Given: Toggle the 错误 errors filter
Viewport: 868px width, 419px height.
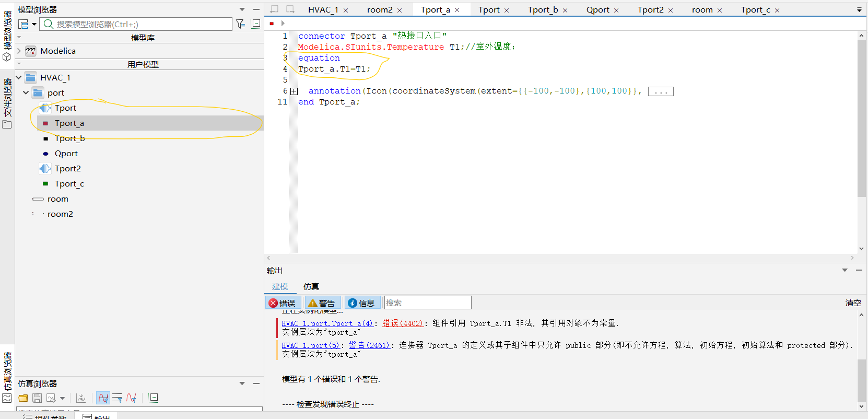Looking at the screenshot, I should click(283, 303).
